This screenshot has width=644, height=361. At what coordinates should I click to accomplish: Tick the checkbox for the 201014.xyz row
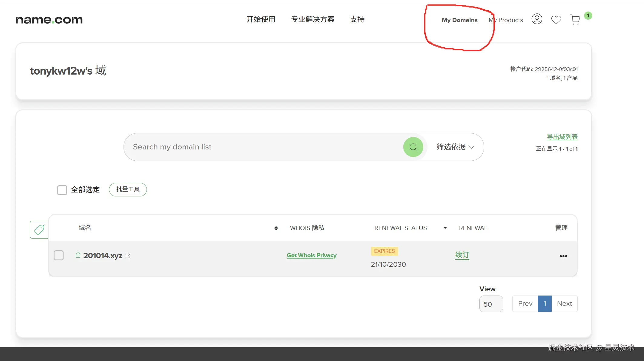click(x=58, y=255)
